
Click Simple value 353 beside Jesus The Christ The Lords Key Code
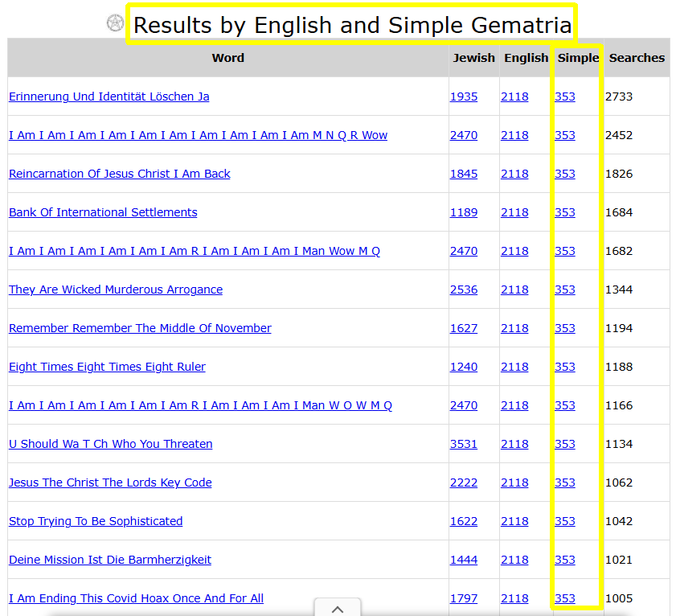point(564,483)
